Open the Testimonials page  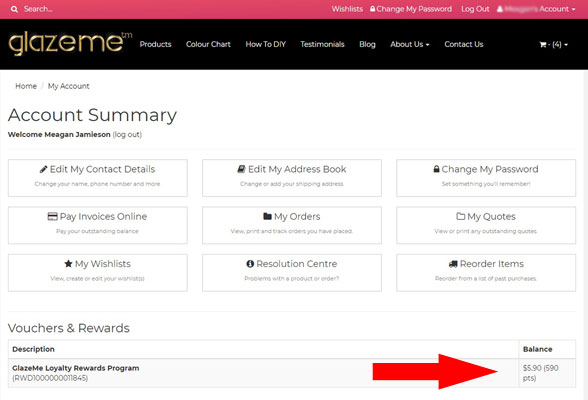click(322, 44)
